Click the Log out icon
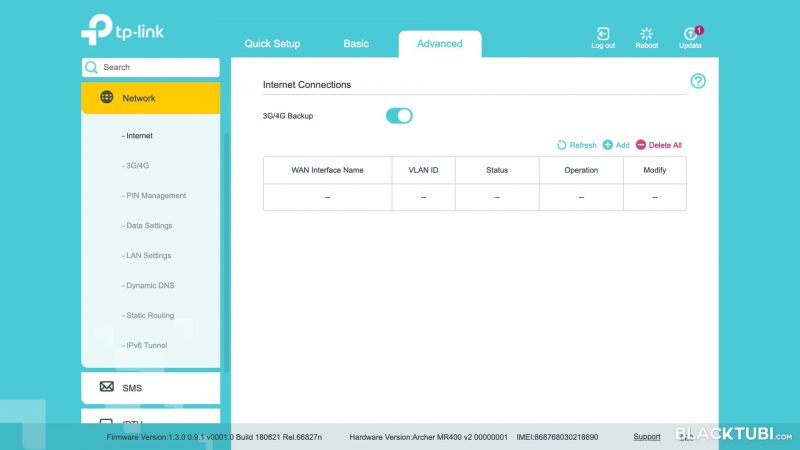 pos(603,34)
